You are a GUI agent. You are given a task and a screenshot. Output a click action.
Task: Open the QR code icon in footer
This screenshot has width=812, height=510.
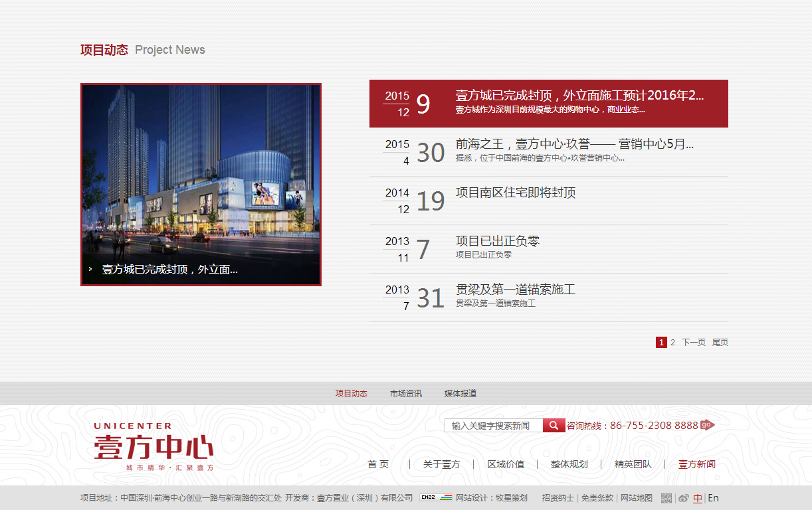pyautogui.click(x=666, y=498)
